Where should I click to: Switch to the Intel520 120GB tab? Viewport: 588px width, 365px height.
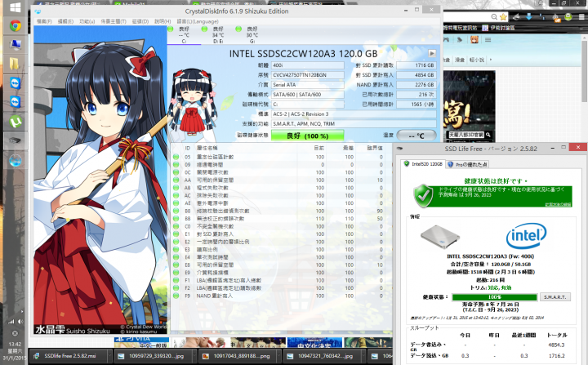pyautogui.click(x=423, y=164)
